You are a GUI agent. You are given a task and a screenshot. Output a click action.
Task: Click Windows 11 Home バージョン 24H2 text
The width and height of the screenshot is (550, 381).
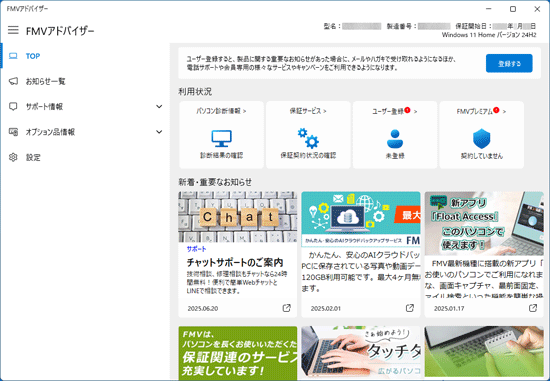[x=489, y=35]
